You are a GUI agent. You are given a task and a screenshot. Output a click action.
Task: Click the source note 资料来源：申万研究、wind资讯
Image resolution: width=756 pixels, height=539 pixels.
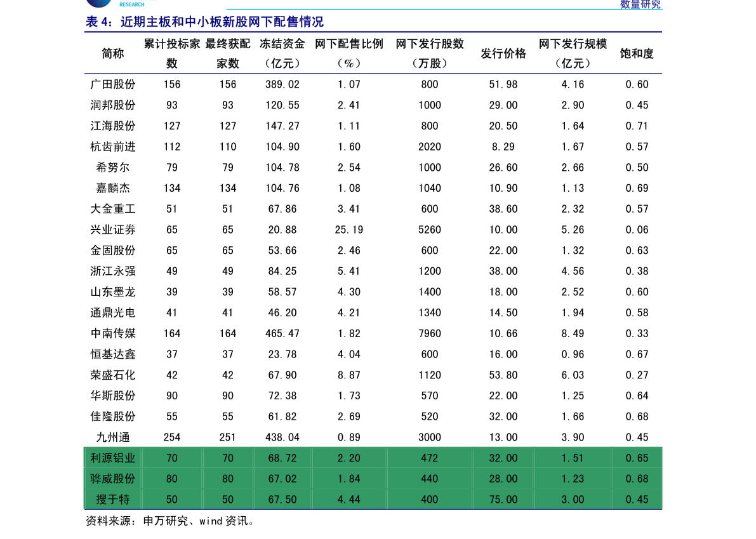(x=169, y=521)
